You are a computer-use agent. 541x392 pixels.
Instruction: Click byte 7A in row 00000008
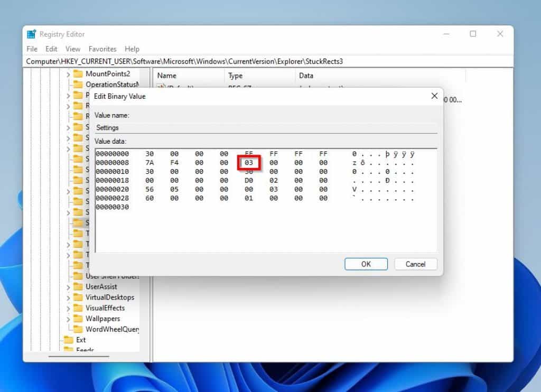click(x=150, y=163)
